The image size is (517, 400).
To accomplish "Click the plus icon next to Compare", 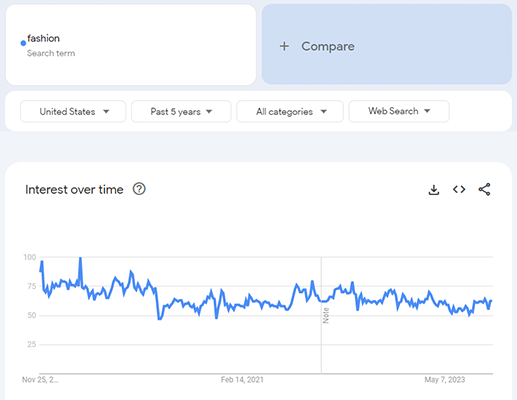I will [284, 46].
